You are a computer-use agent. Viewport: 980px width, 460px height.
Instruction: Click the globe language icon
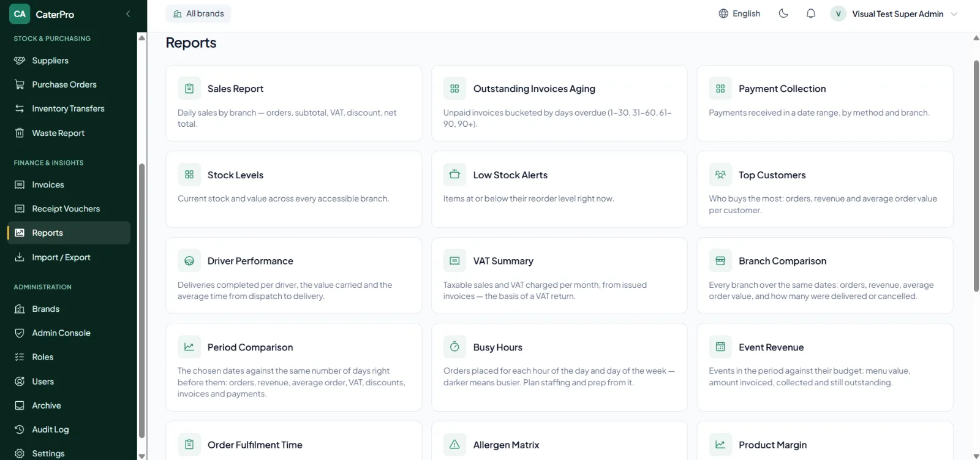(x=723, y=13)
